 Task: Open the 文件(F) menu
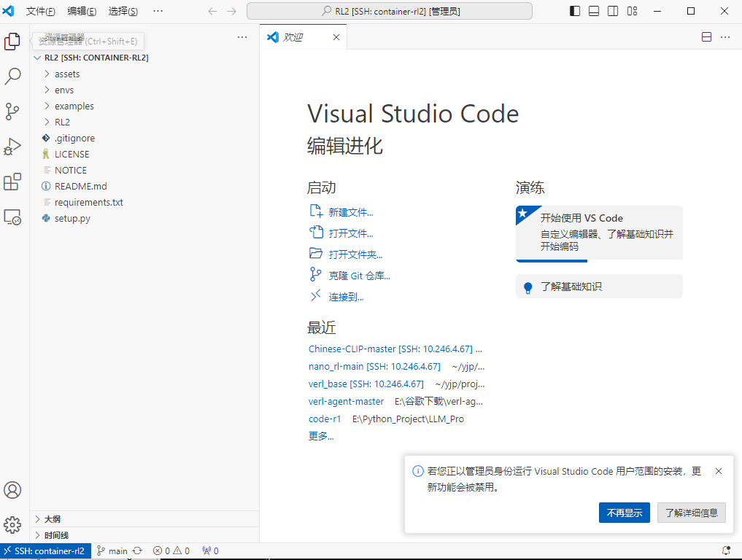[41, 12]
